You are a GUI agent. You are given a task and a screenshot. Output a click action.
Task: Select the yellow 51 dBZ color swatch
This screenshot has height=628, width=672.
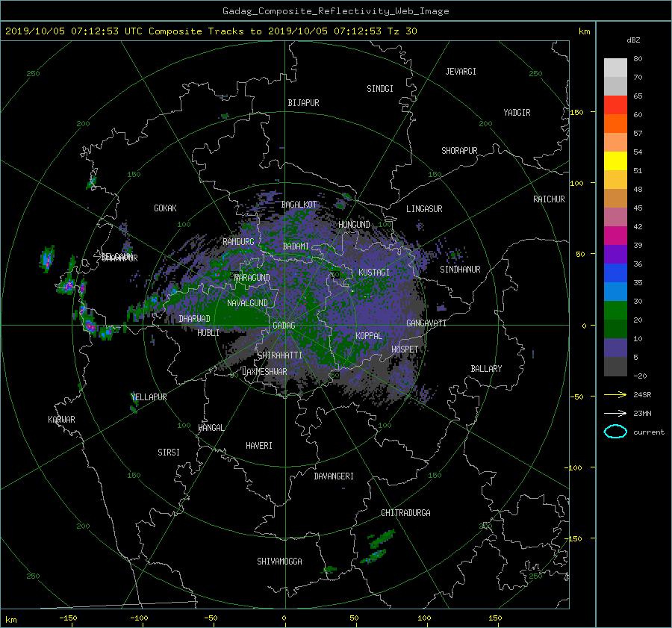pos(615,161)
